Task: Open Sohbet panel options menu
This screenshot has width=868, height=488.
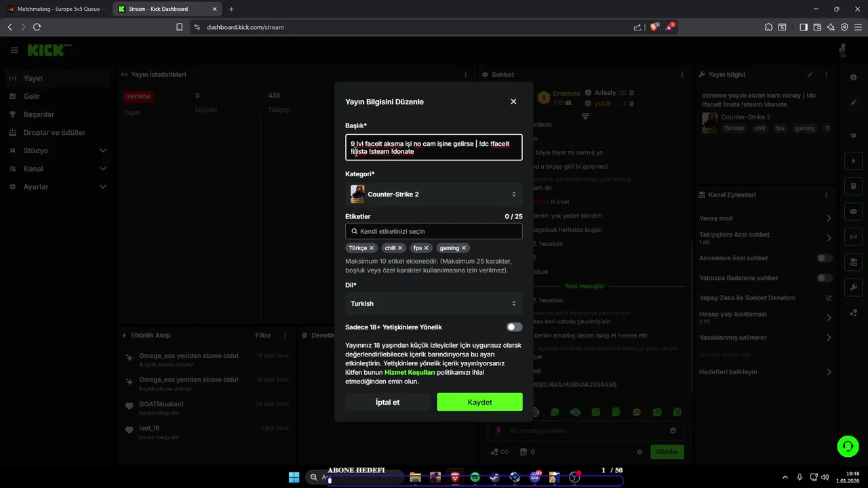Action: click(x=682, y=75)
